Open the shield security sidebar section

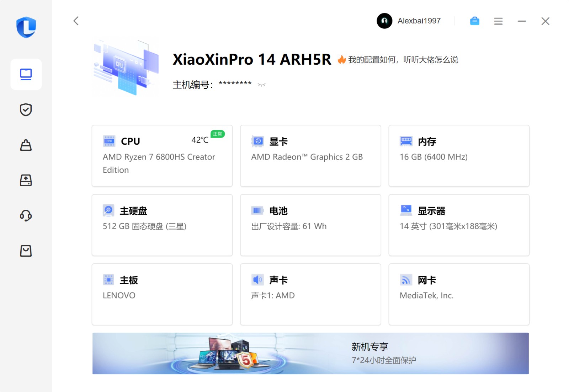(26, 110)
